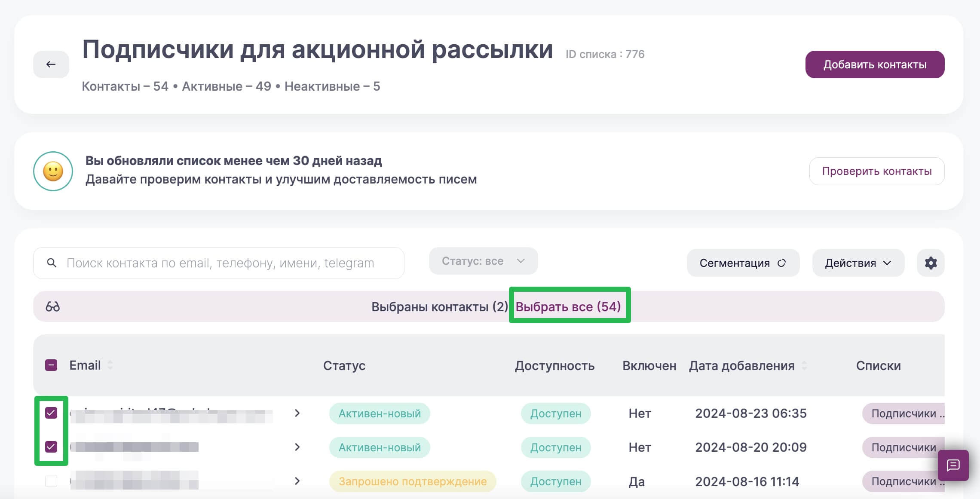Viewport: 980px width, 499px height.
Task: Click the glasses icon in selection bar
Action: [53, 306]
